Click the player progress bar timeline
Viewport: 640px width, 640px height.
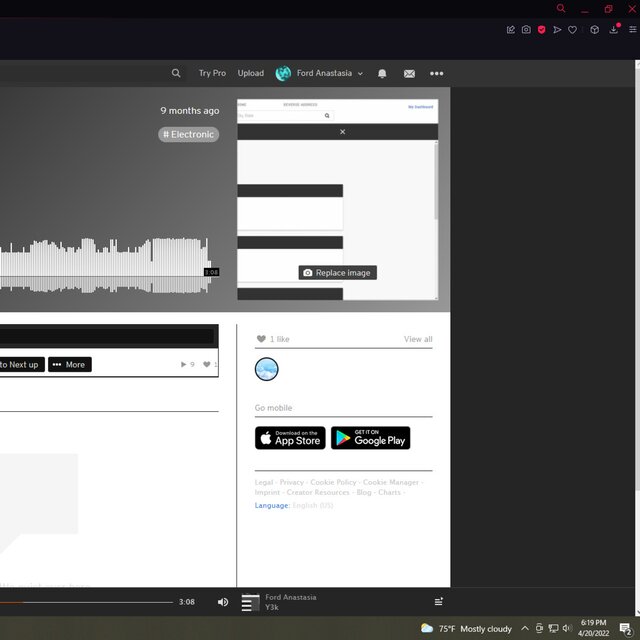pos(90,602)
